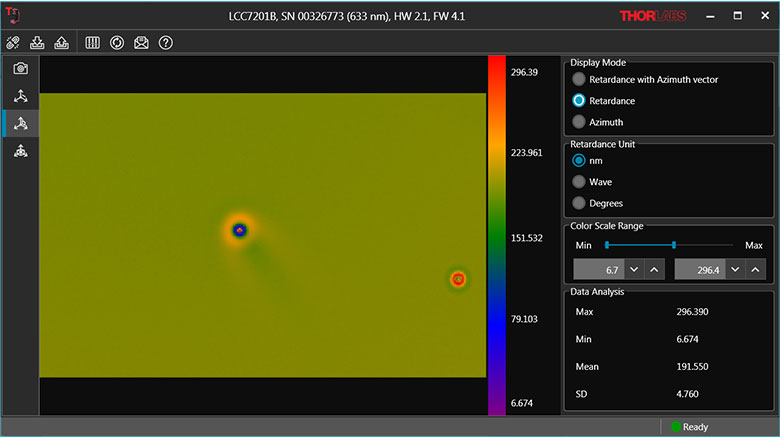The image size is (780, 438).
Task: Minimize the application window
Action: pyautogui.click(x=710, y=16)
